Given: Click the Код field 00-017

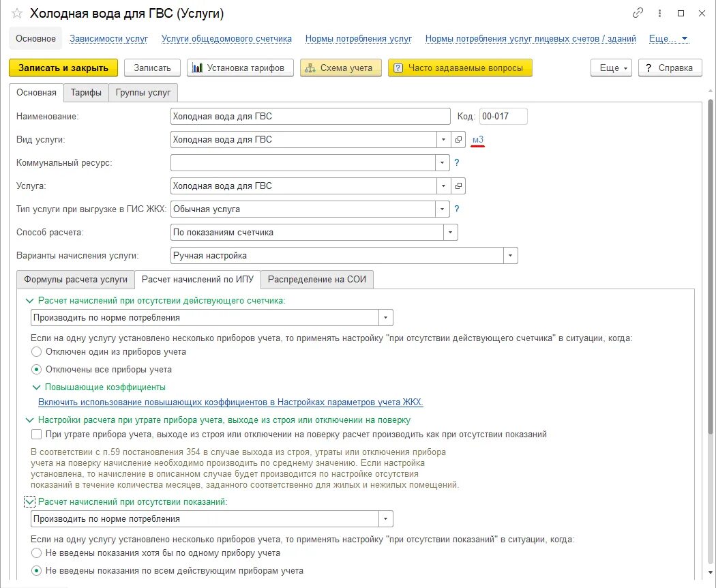Looking at the screenshot, I should (503, 117).
